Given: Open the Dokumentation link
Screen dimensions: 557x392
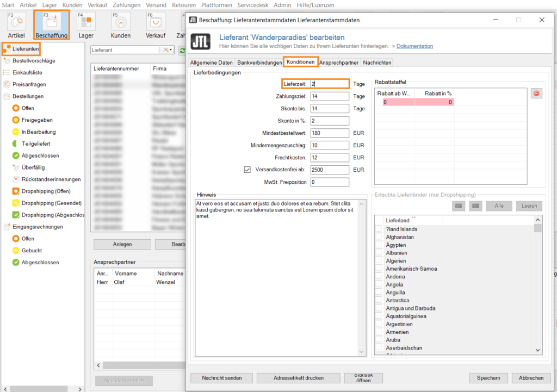Looking at the screenshot, I should pos(414,46).
